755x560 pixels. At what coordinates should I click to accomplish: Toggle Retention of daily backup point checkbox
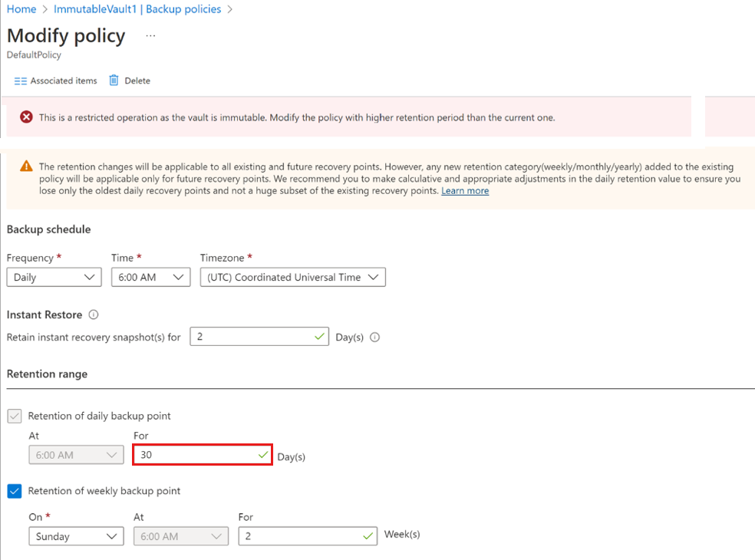click(x=15, y=416)
